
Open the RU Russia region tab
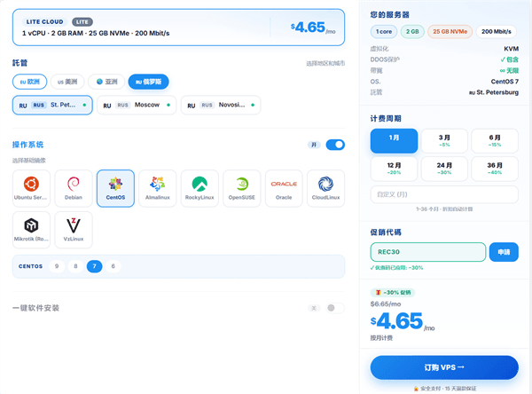[148, 82]
